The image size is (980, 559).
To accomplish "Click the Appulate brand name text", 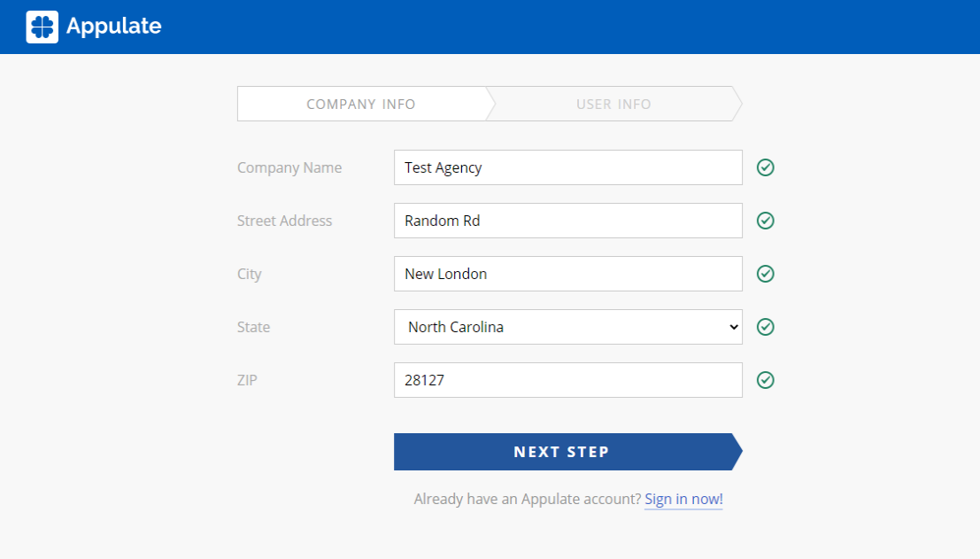I will click(x=113, y=27).
